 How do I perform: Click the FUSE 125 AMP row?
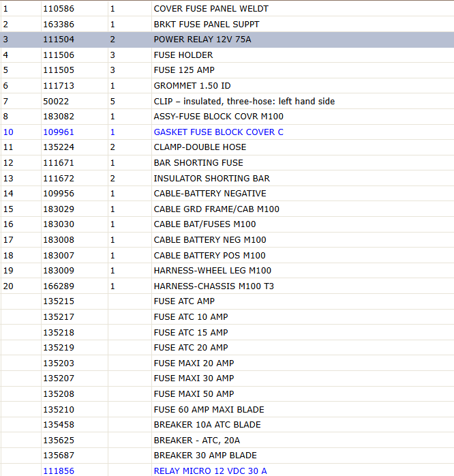(x=227, y=70)
